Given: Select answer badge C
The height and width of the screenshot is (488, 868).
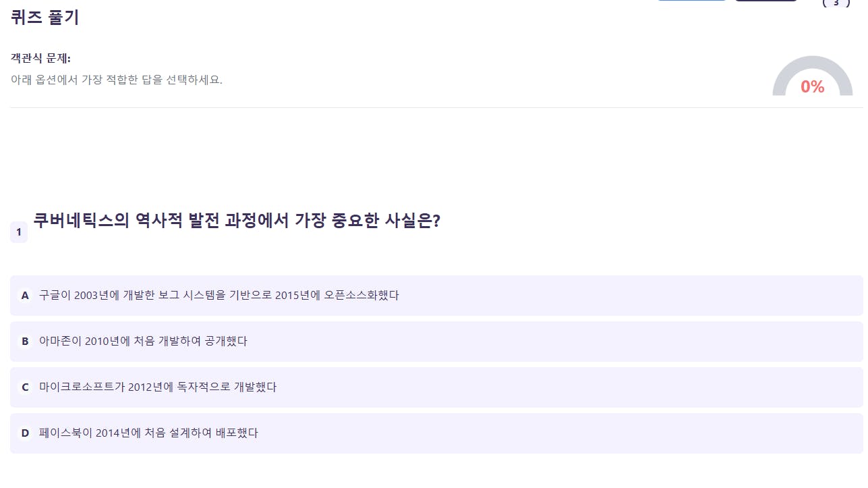Looking at the screenshot, I should point(25,387).
